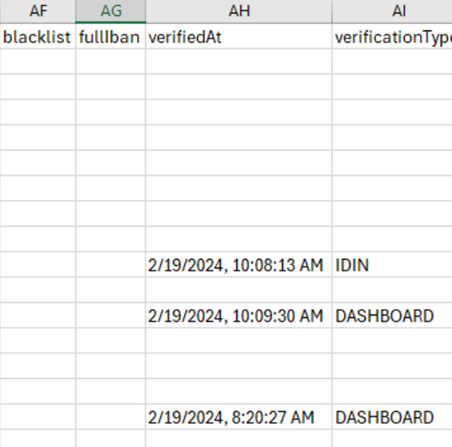This screenshot has height=447, width=452.
Task: Select column AG header
Action: tap(111, 11)
